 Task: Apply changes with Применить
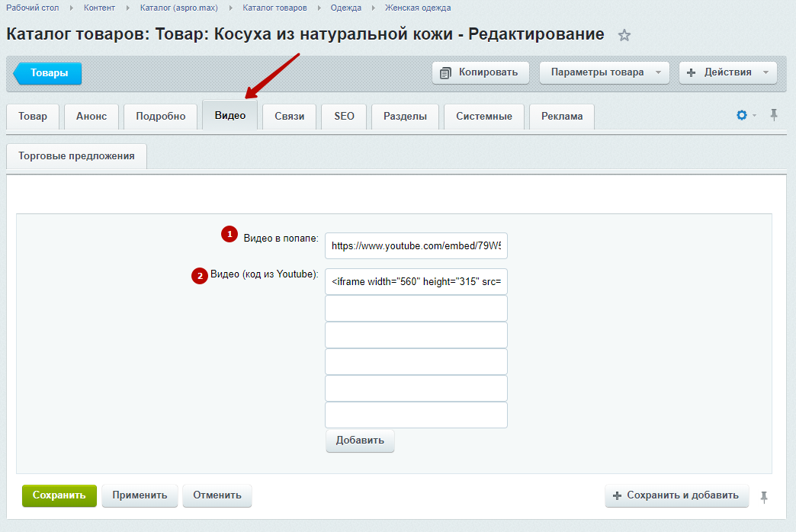[x=140, y=495]
